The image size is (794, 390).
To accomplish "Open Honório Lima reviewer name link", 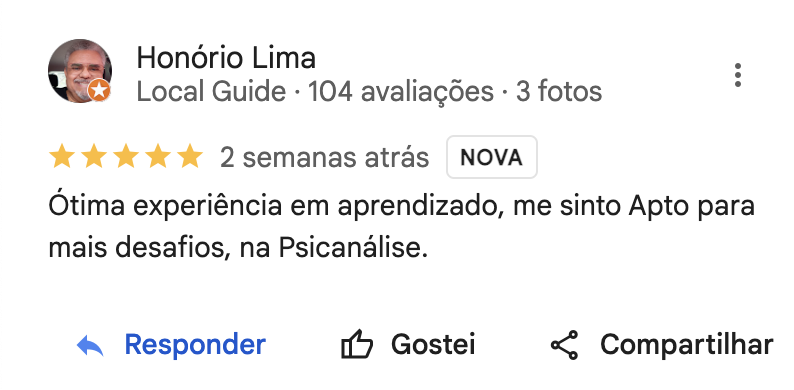I will tap(226, 58).
